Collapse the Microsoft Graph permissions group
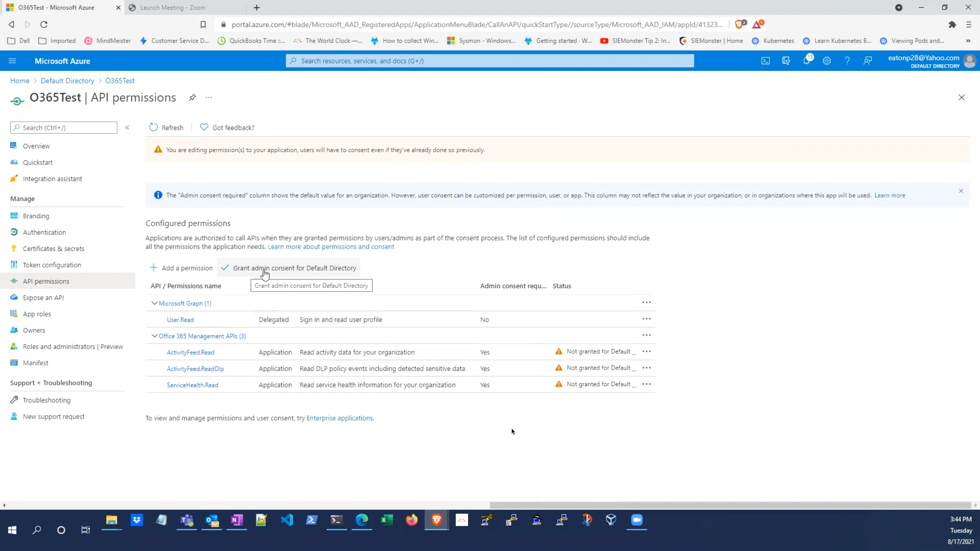980x551 pixels. click(x=154, y=303)
